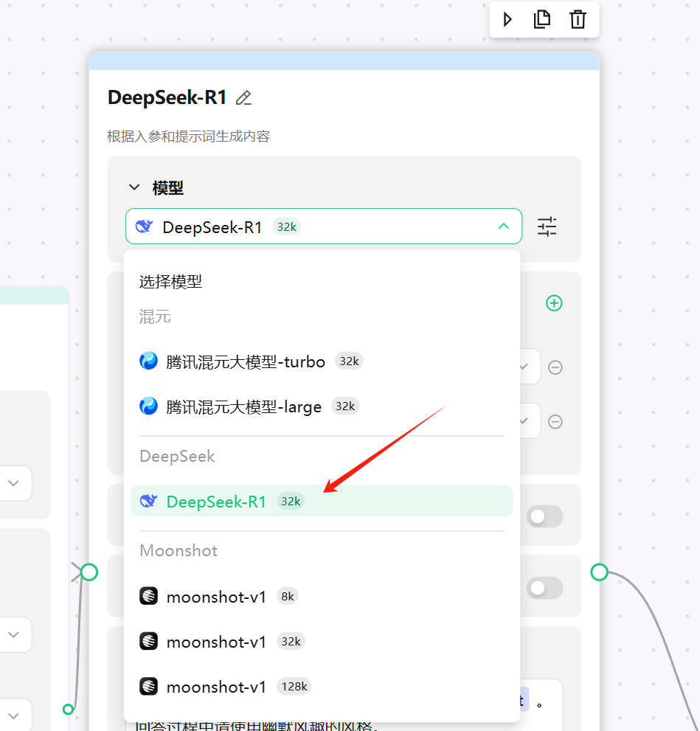Viewport: 700px width, 731px height.
Task: Select 腾讯混元大模型-turbo 32k model
Action: click(322, 361)
